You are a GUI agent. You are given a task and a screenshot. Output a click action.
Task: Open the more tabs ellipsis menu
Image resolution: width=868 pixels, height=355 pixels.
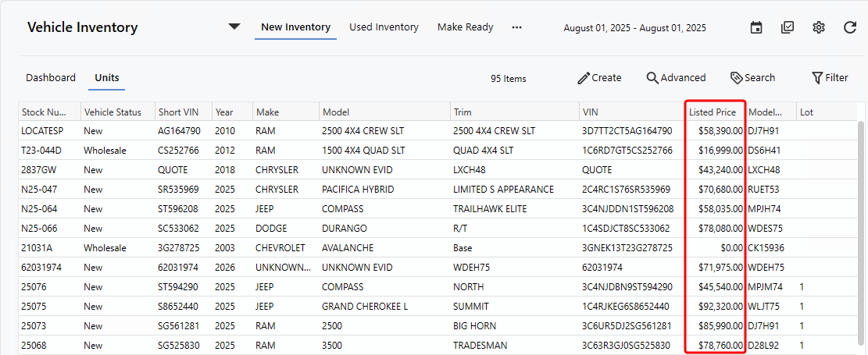(516, 27)
